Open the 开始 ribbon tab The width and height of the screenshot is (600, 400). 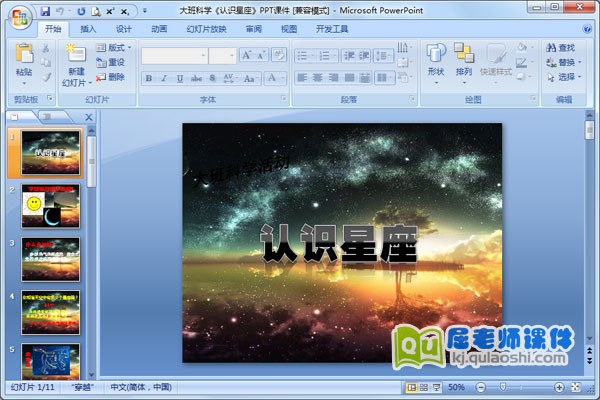point(53,29)
